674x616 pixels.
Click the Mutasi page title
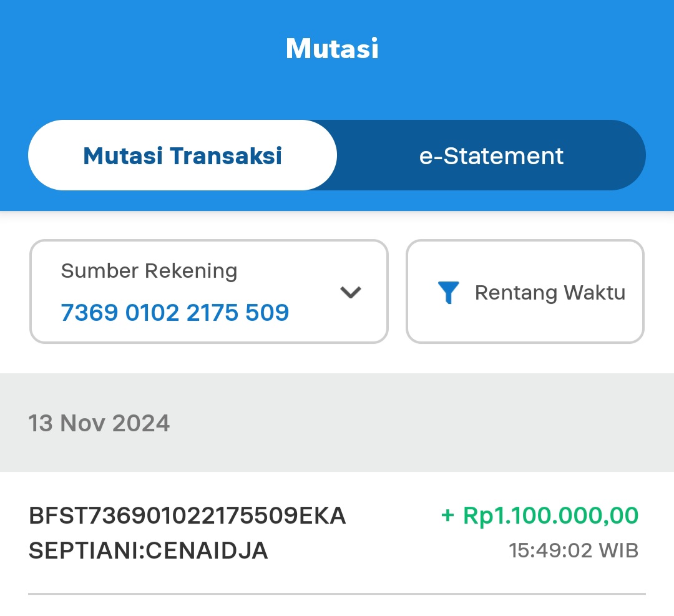point(332,48)
